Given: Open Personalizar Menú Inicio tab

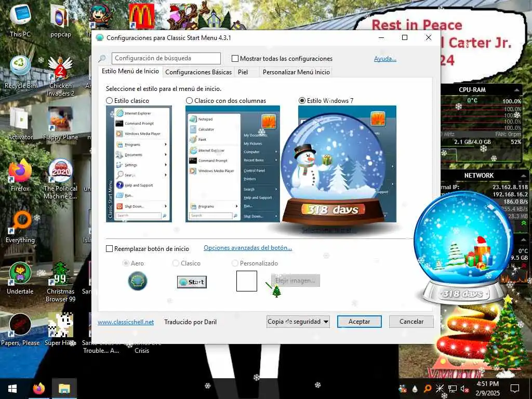Looking at the screenshot, I should [296, 72].
